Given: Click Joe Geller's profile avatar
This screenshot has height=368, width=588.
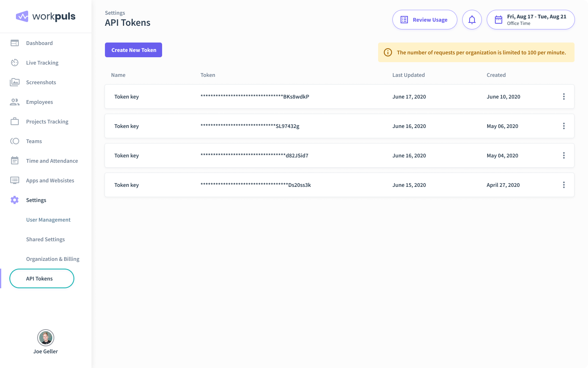Looking at the screenshot, I should (45, 338).
